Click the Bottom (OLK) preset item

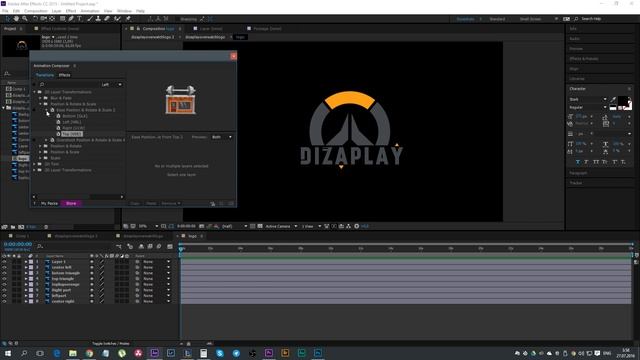75,116
